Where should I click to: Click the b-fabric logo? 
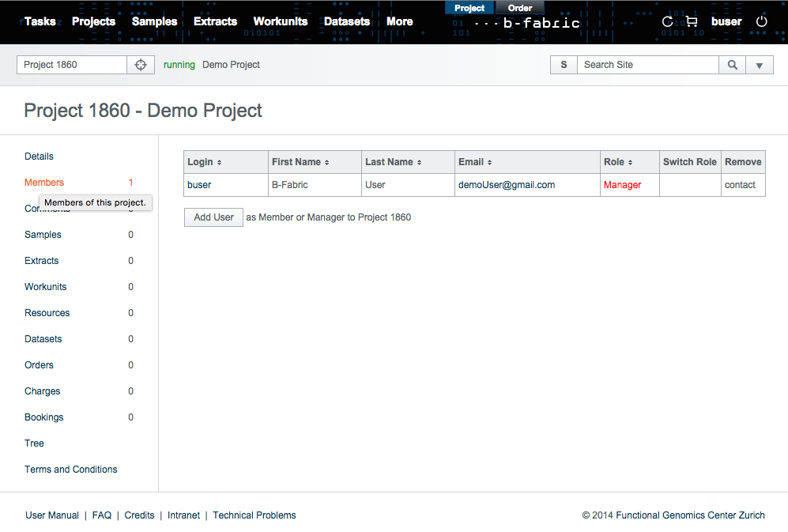(x=528, y=23)
